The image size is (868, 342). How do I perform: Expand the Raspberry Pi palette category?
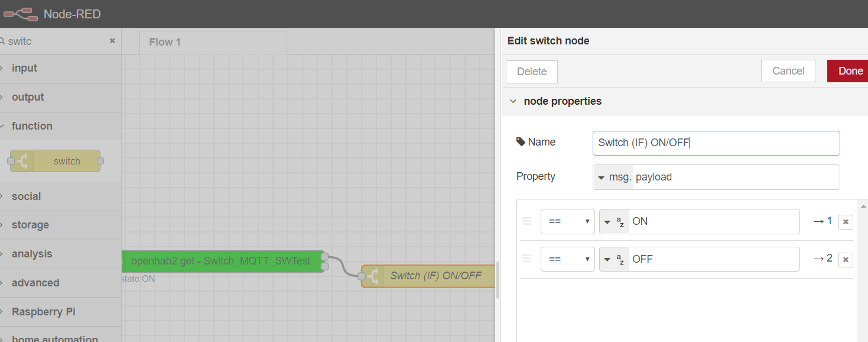tap(43, 312)
